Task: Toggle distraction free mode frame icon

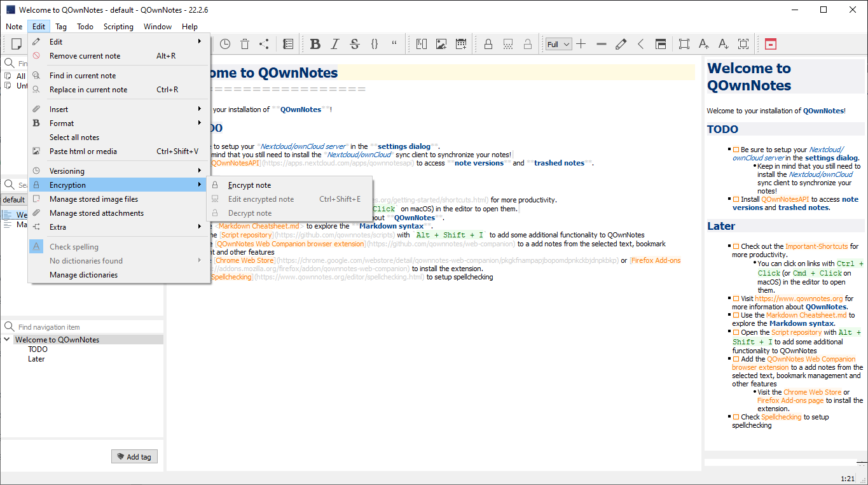Action: (x=684, y=44)
